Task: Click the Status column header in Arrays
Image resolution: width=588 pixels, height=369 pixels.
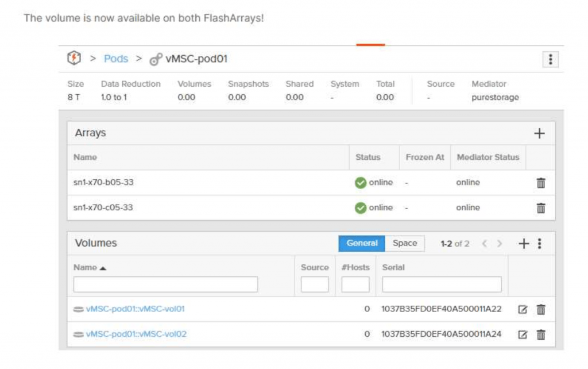Action: [x=368, y=157]
